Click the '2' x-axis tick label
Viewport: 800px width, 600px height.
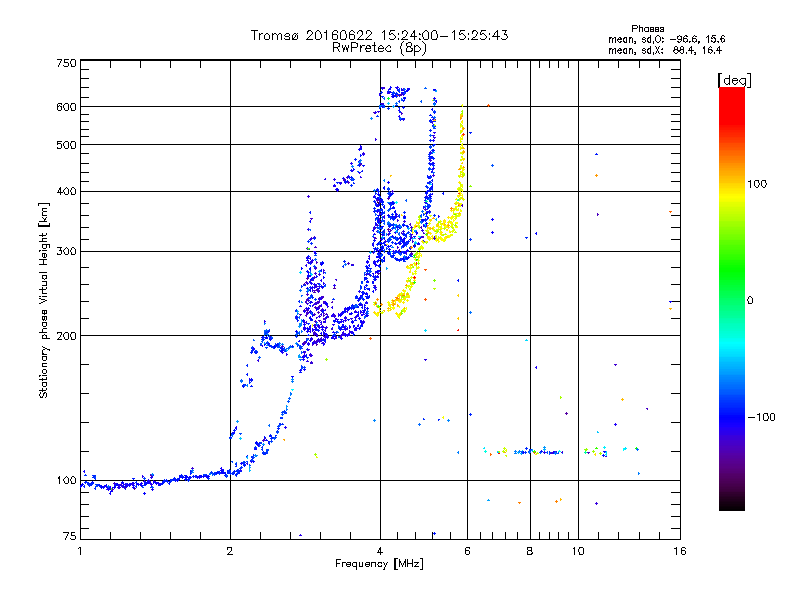point(230,551)
